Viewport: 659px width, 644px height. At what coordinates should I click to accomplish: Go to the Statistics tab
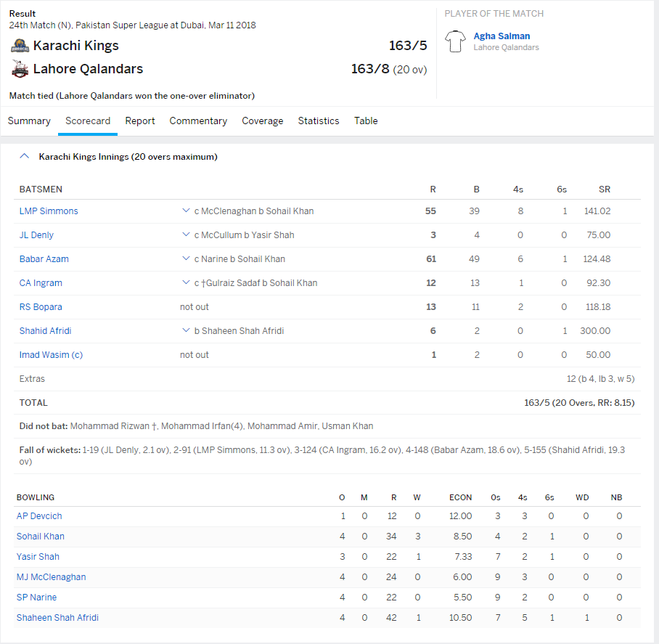coord(319,121)
